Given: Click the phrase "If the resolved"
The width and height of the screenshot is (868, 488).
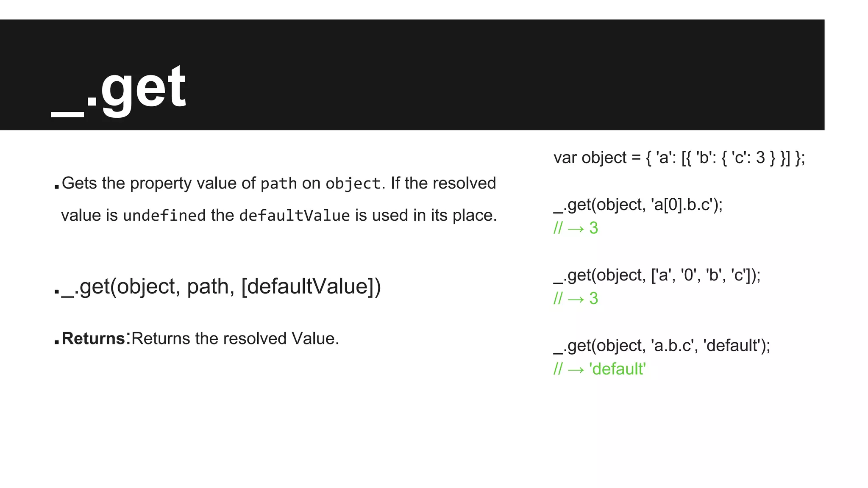Looking at the screenshot, I should (443, 183).
